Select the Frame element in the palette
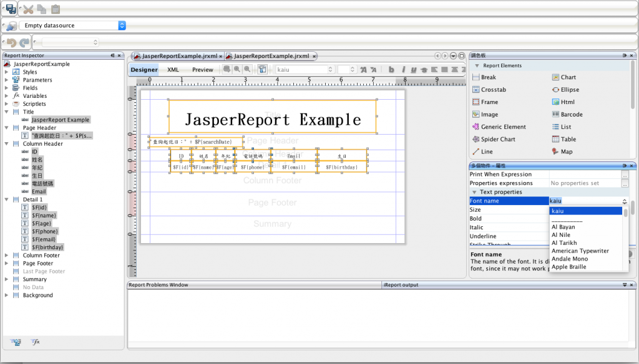This screenshot has width=639, height=364. 485,102
